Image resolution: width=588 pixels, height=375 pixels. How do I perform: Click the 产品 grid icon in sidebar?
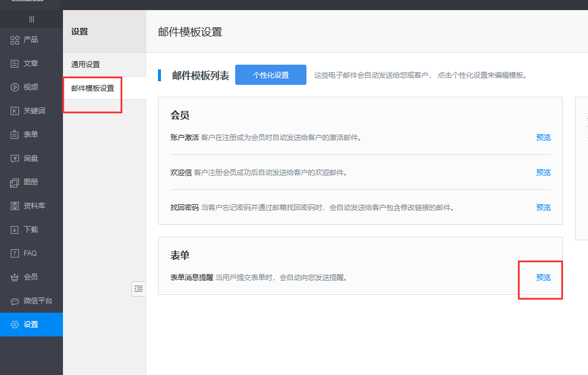[x=15, y=40]
